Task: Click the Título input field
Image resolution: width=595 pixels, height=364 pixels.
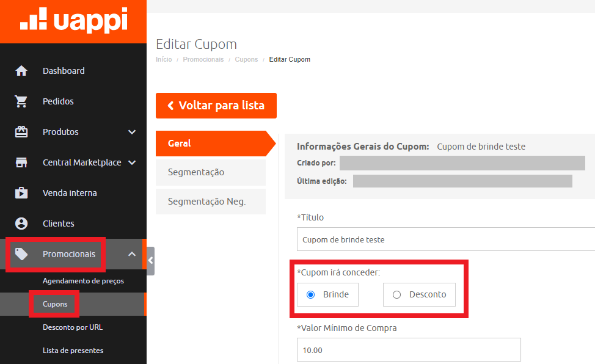Action: click(x=446, y=239)
